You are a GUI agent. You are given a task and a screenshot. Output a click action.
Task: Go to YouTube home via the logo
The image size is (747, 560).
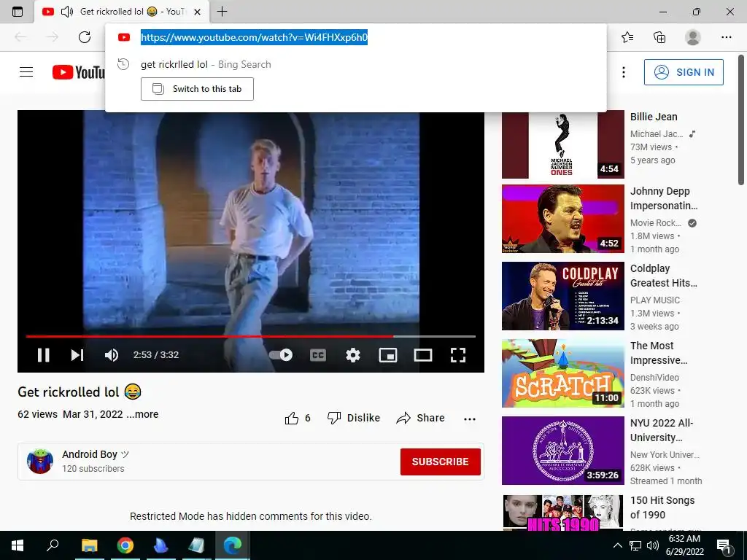[x=79, y=72]
